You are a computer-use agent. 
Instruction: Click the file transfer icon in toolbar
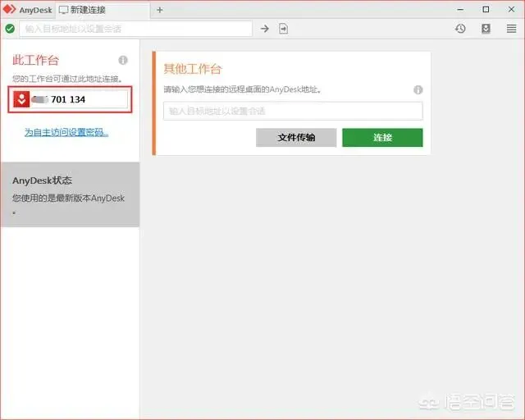[x=283, y=29]
